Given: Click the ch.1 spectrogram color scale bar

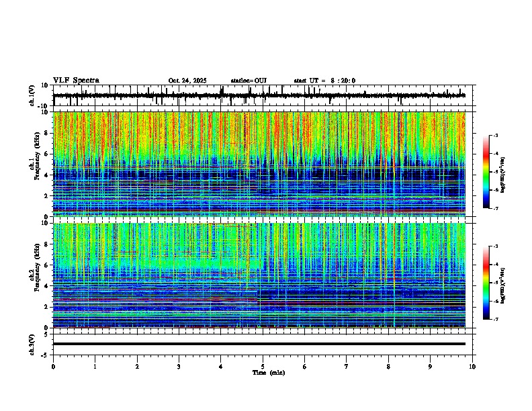Looking at the screenshot, I should [486, 172].
